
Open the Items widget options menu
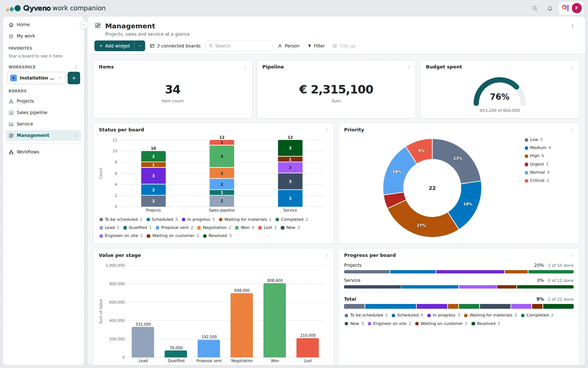pyautogui.click(x=245, y=67)
